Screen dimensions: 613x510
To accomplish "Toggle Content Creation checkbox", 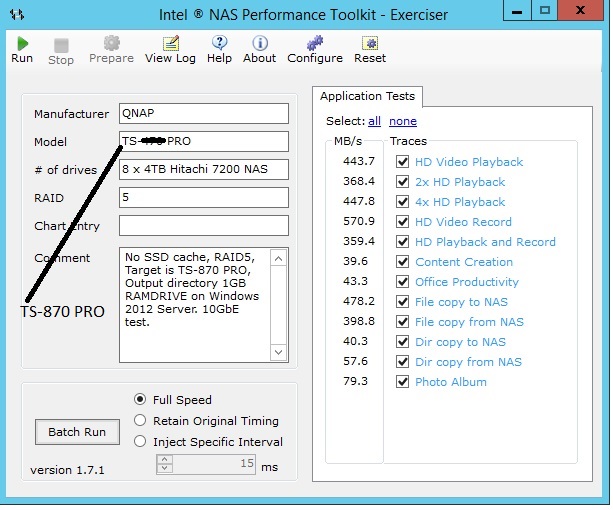I will click(402, 261).
